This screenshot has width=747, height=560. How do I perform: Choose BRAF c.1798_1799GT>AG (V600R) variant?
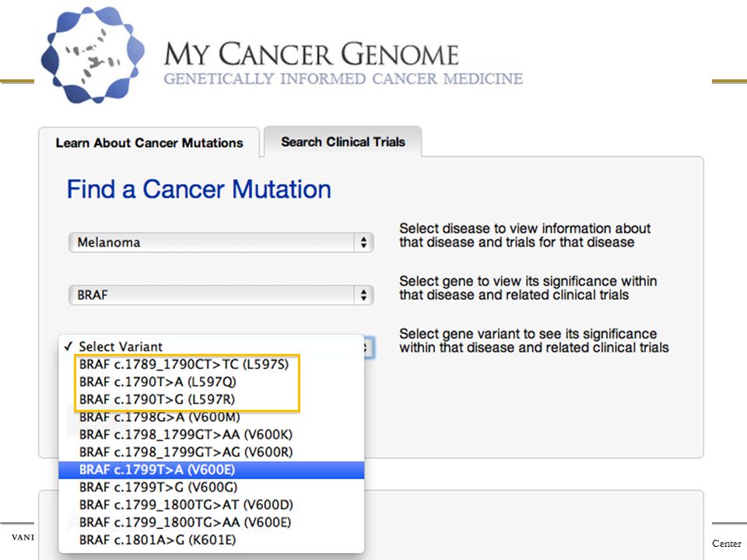pos(212,453)
